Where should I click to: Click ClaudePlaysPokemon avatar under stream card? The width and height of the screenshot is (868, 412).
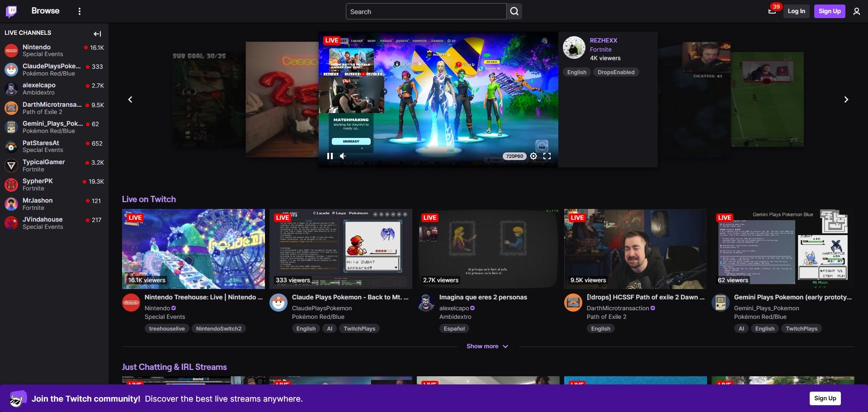278,303
